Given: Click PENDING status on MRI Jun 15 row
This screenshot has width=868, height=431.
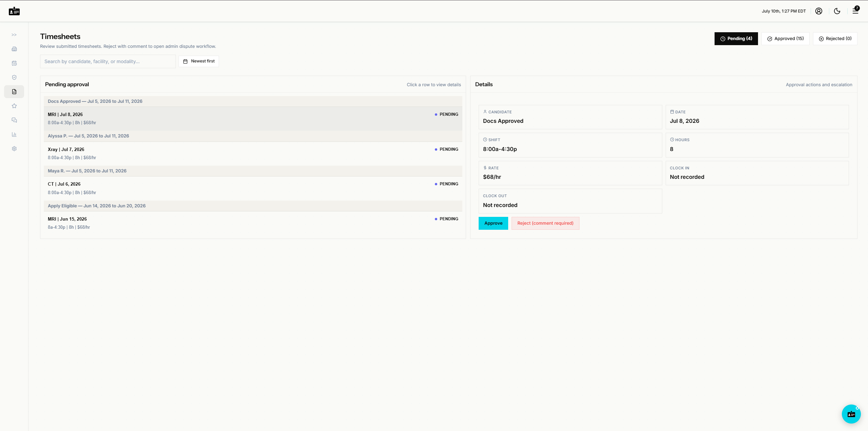Looking at the screenshot, I should pyautogui.click(x=446, y=219).
